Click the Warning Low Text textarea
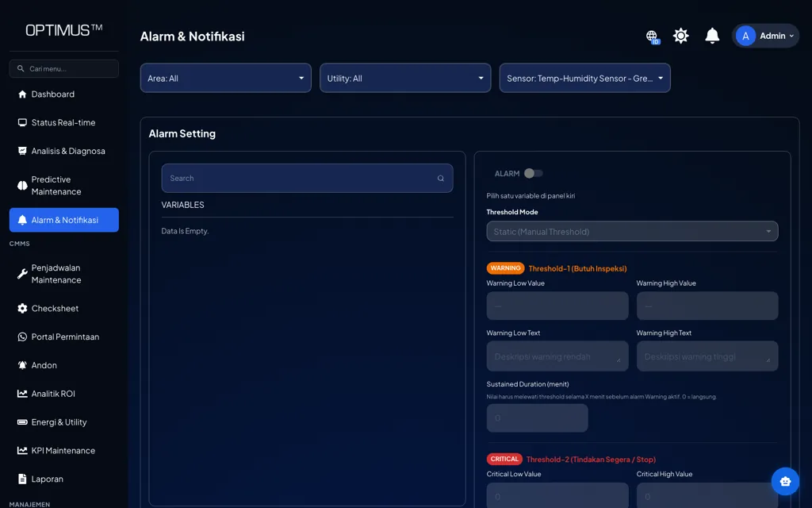 pos(557,356)
